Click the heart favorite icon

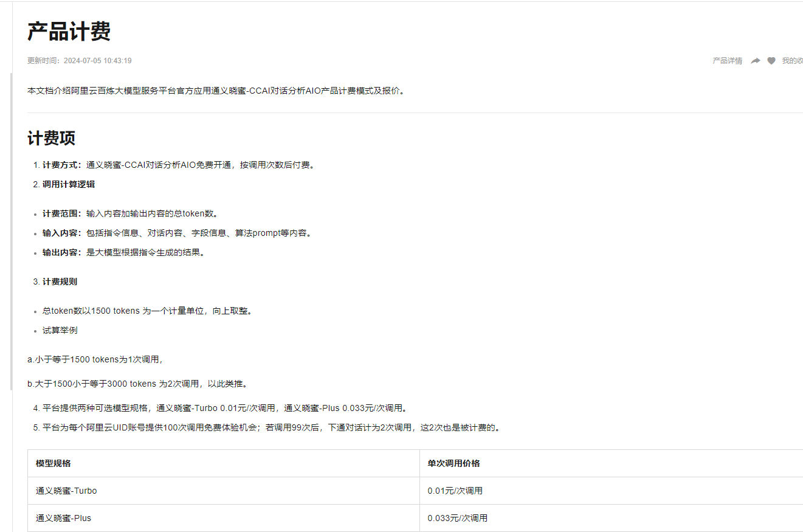pos(771,61)
